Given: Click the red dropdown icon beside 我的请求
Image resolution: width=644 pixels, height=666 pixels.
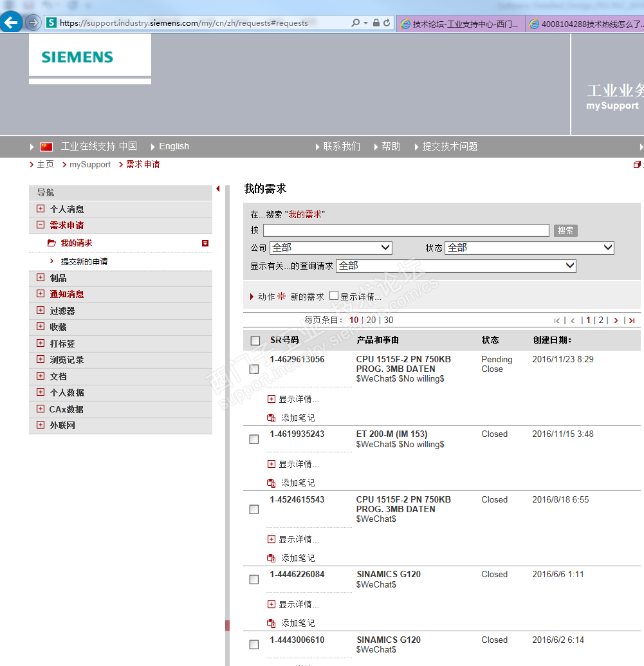Looking at the screenshot, I should pyautogui.click(x=205, y=243).
